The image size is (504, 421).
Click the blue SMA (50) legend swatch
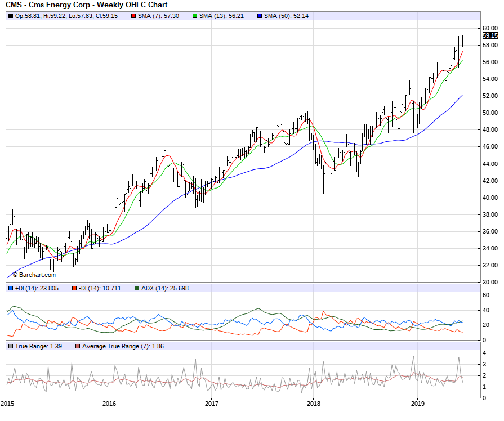(x=260, y=16)
